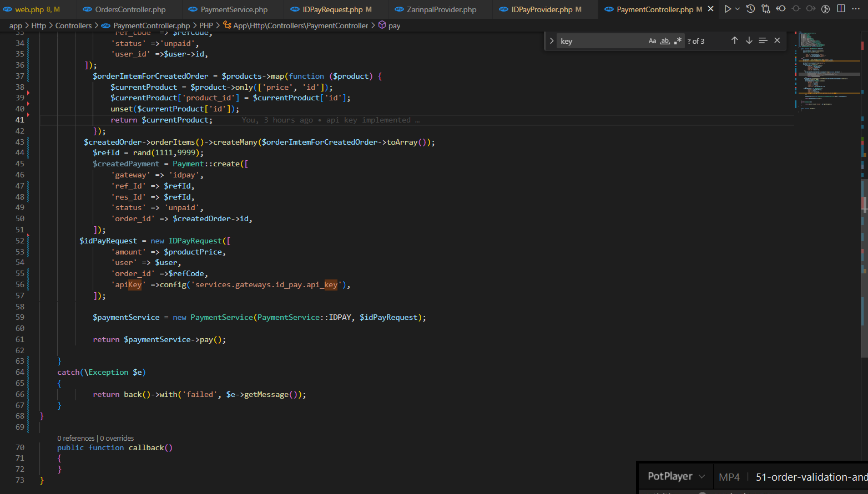Toggle Match Case in find widget
868x494 pixels.
652,41
